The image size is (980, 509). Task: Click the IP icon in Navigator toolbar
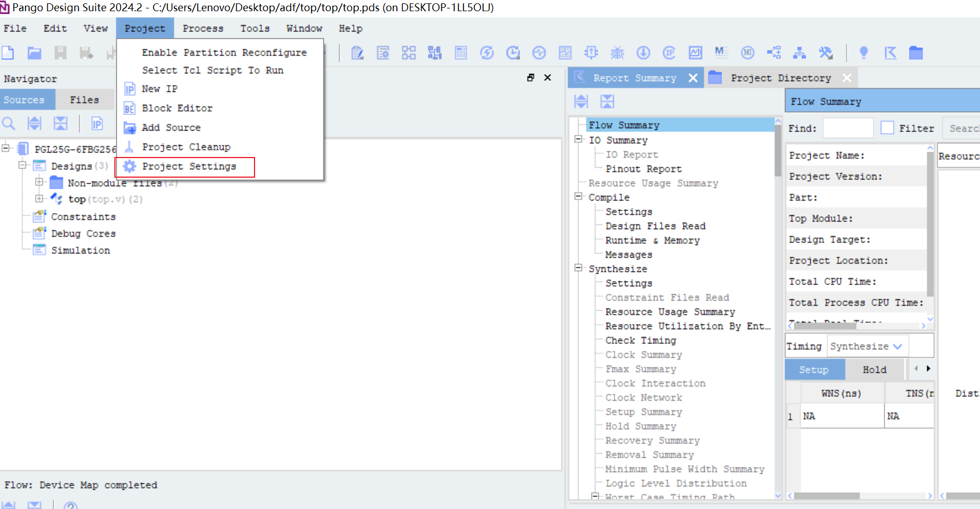(97, 123)
